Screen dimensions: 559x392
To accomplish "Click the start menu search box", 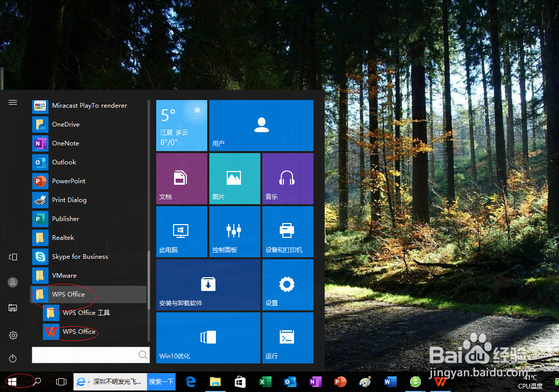I will pyautogui.click(x=90, y=355).
